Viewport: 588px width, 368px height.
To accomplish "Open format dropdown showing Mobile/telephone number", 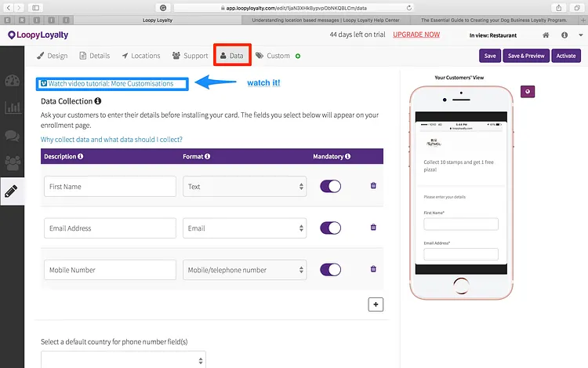I will click(x=245, y=270).
